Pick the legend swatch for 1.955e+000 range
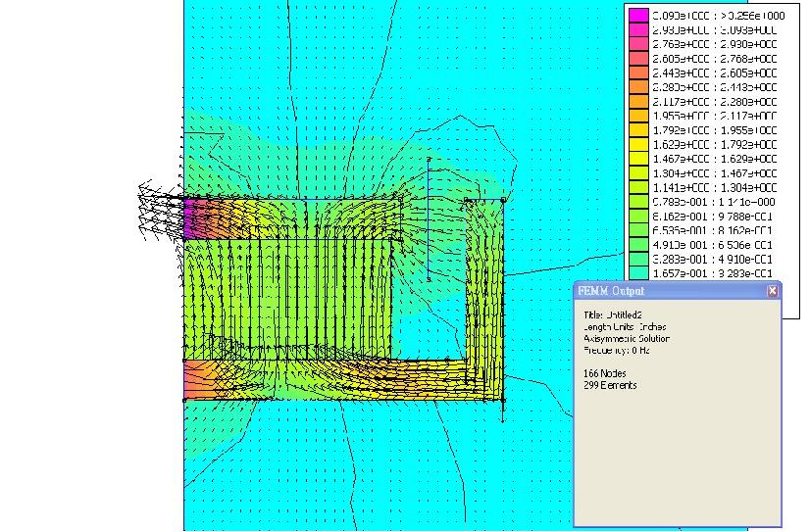The image size is (810, 532). tap(638, 116)
